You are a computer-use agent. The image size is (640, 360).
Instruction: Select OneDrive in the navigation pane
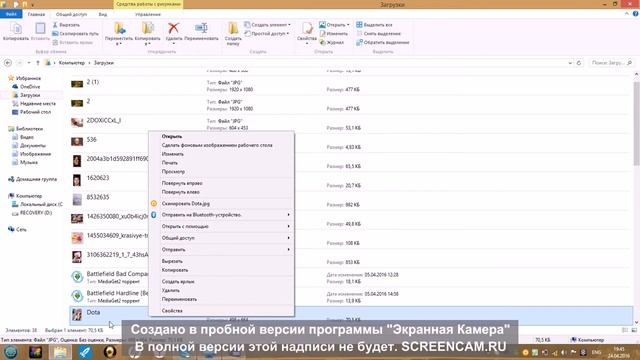pyautogui.click(x=30, y=87)
